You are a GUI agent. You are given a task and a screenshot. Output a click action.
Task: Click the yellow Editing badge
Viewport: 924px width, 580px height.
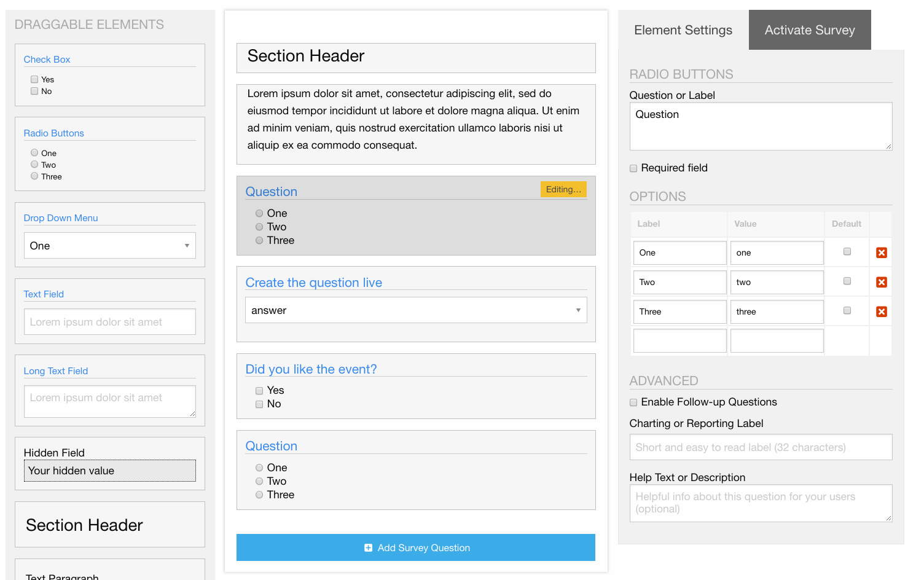pos(563,189)
